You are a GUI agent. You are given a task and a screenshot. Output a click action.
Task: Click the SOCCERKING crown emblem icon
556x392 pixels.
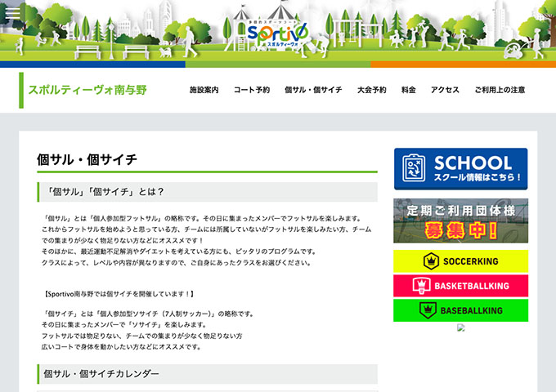point(431,261)
